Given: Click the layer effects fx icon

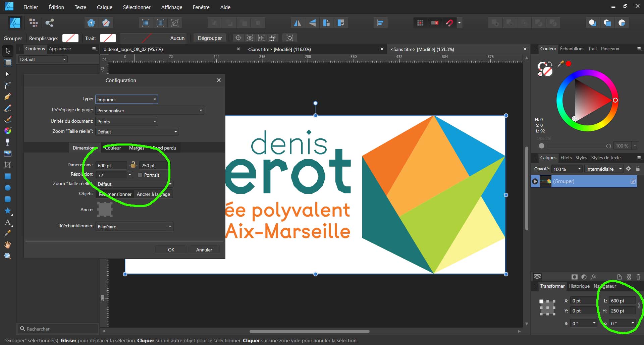Looking at the screenshot, I should pos(593,277).
